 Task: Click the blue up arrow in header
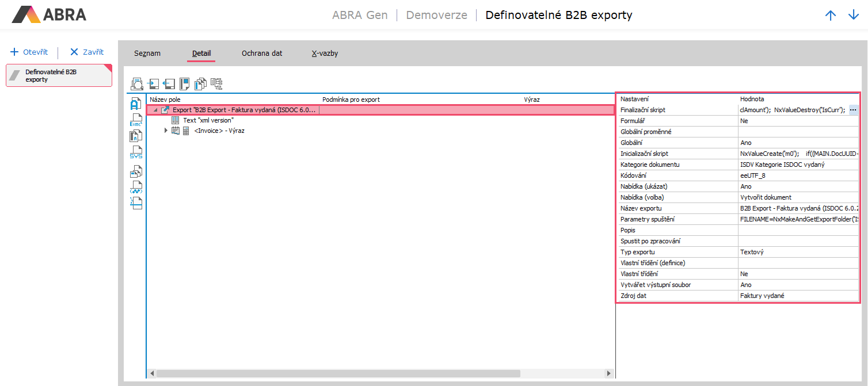point(830,16)
